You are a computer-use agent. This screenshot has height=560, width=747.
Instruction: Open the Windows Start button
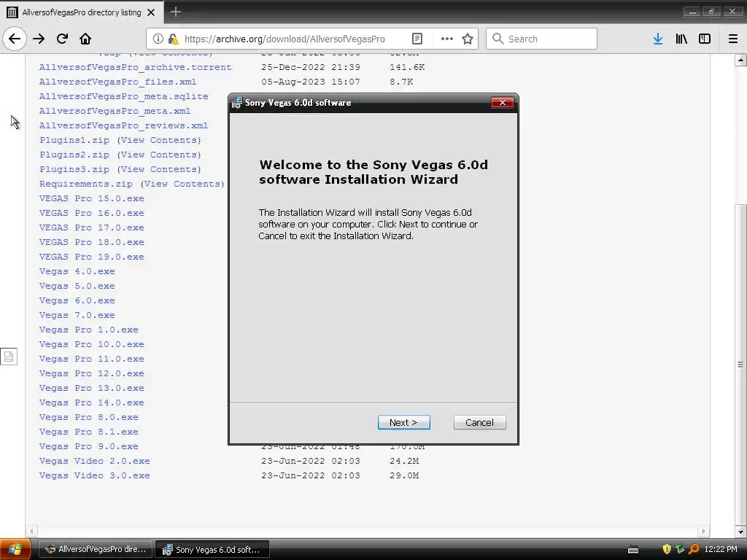(x=15, y=549)
